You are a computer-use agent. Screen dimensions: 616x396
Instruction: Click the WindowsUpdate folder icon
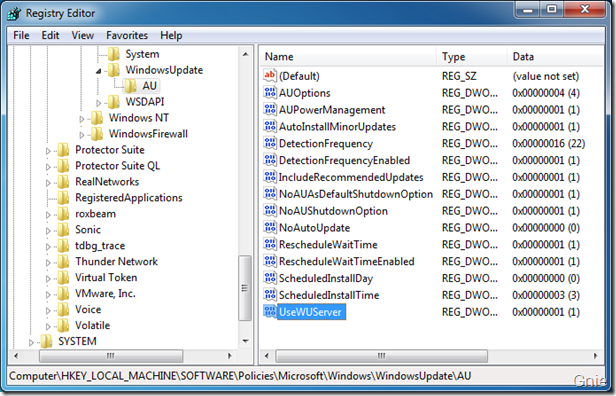pyautogui.click(x=114, y=70)
